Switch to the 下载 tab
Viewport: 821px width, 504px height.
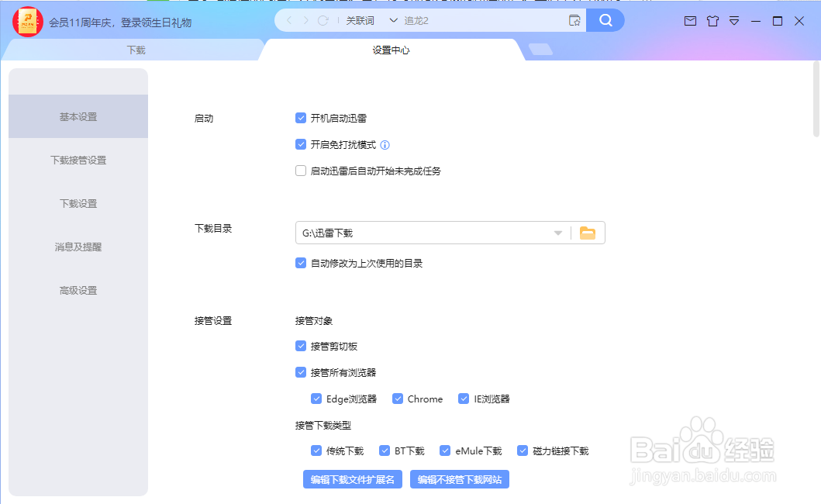[136, 50]
